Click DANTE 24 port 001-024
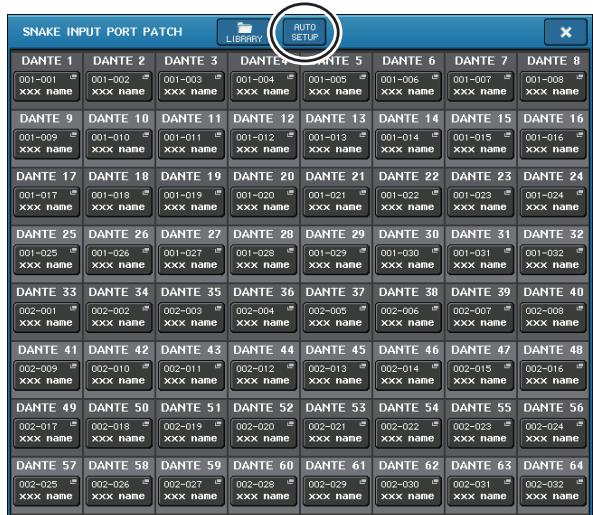593x515 pixels. click(x=553, y=202)
